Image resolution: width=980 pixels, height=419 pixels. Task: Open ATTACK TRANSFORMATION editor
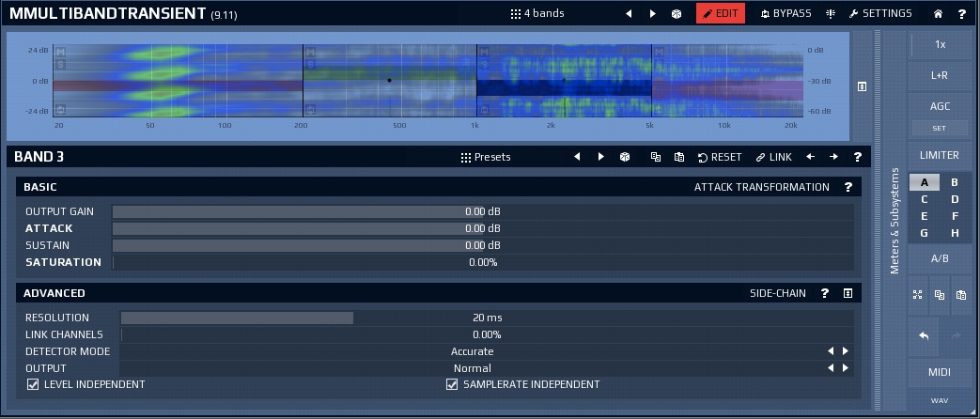pyautogui.click(x=762, y=187)
